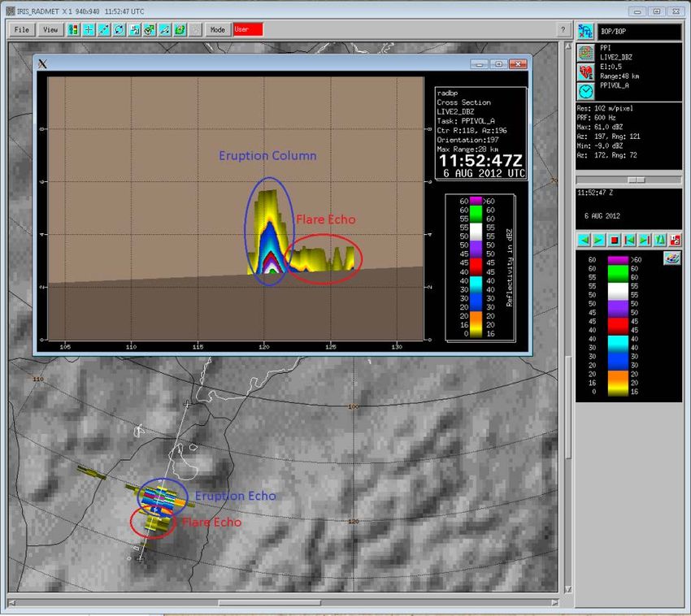Image resolution: width=691 pixels, height=616 pixels.
Task: Open the File menu
Action: click(22, 29)
